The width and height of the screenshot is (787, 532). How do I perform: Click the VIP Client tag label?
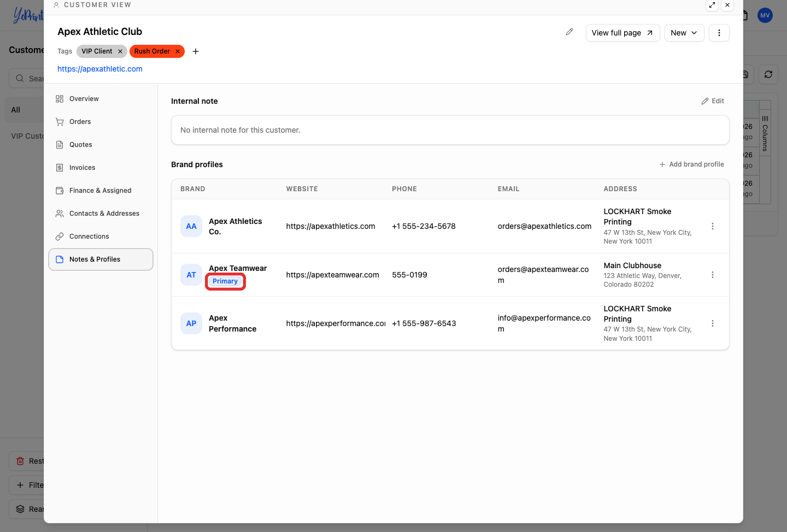coord(97,51)
